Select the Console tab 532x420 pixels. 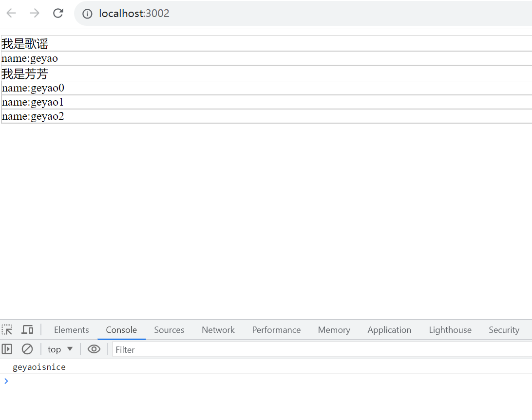(121, 330)
